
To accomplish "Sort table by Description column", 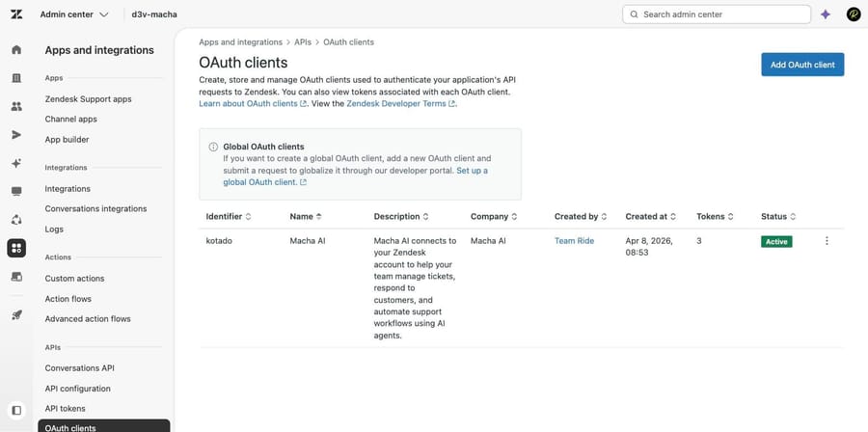I will tap(401, 216).
